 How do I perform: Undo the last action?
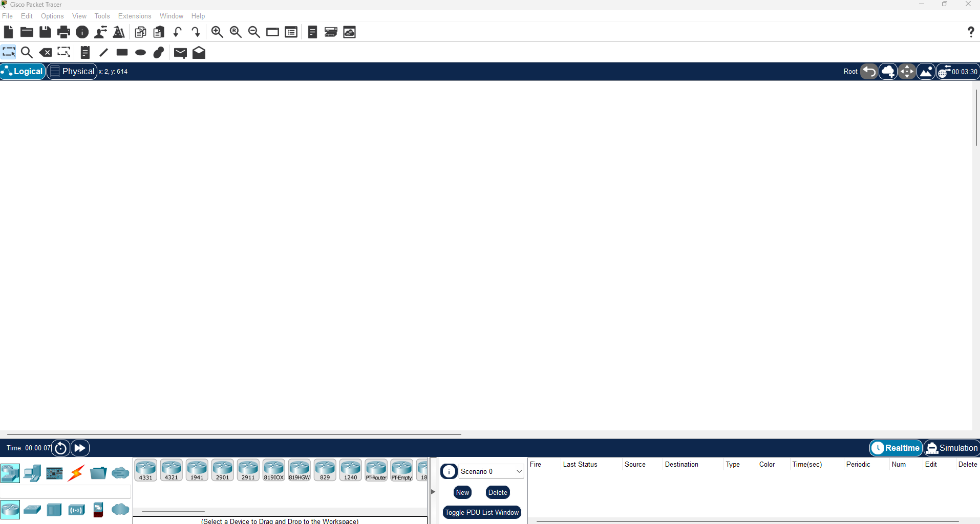(177, 32)
